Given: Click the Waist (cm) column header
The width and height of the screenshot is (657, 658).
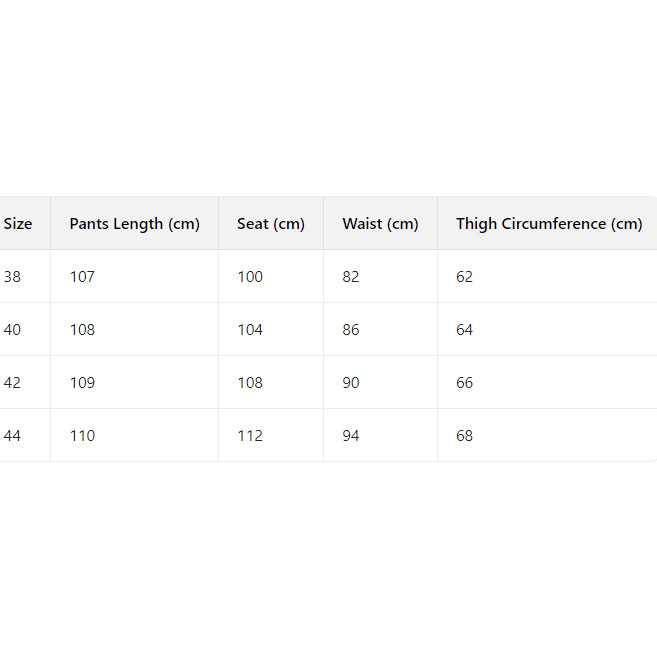Looking at the screenshot, I should (x=380, y=224).
